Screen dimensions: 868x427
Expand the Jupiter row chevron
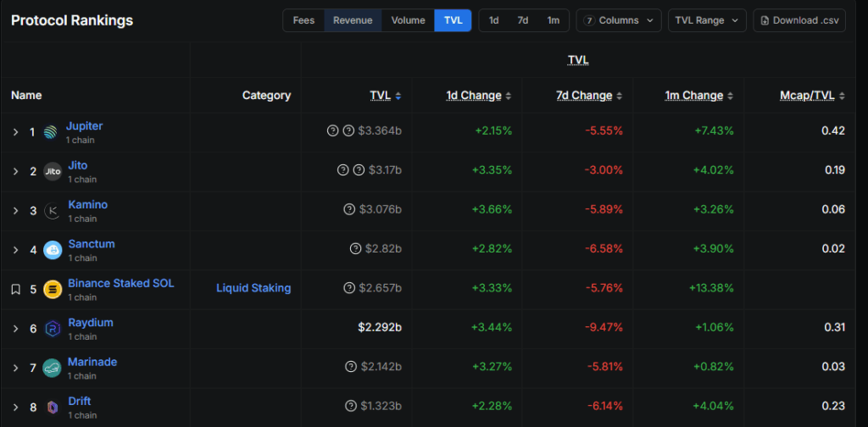(15, 132)
